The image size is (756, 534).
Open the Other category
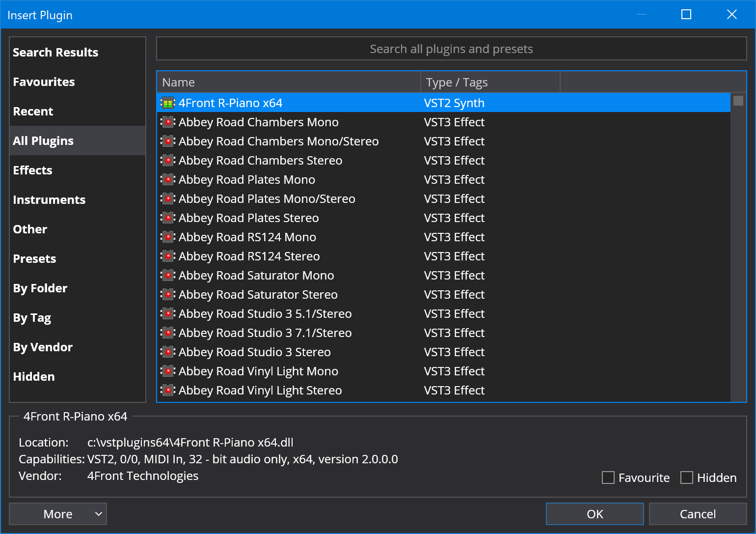[x=78, y=229]
